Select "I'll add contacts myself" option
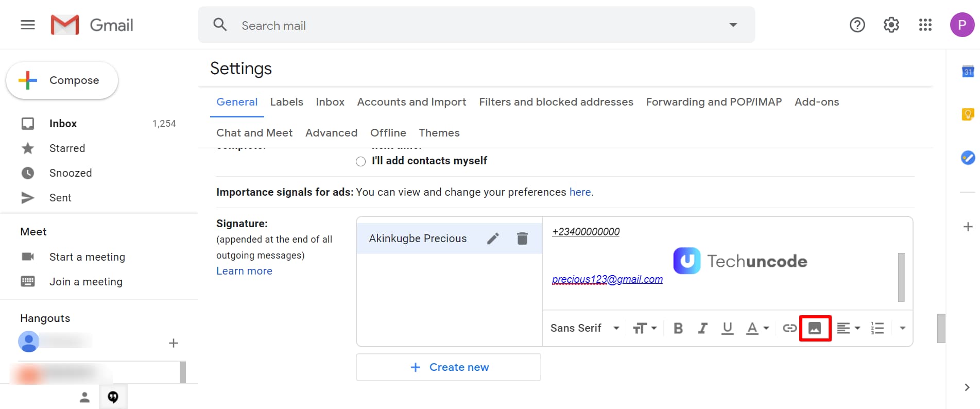This screenshot has width=980, height=409. [x=361, y=162]
